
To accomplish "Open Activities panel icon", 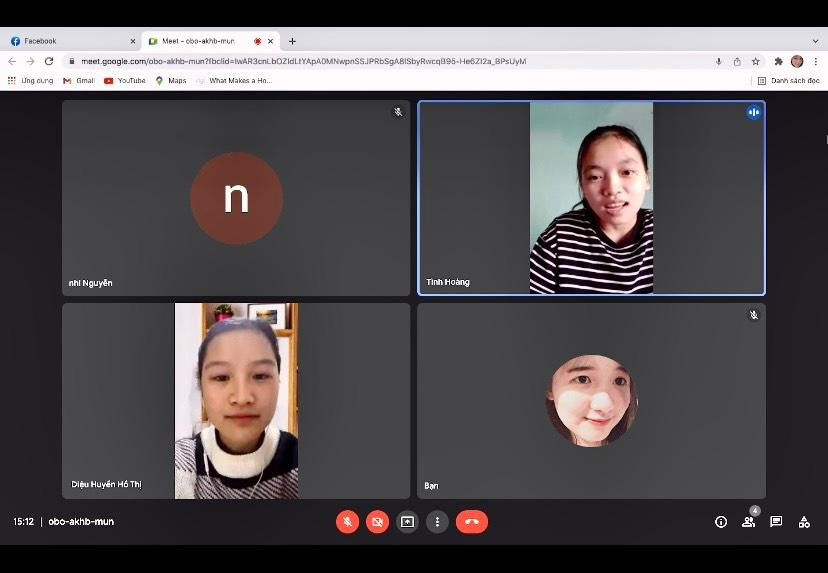I will coord(804,522).
